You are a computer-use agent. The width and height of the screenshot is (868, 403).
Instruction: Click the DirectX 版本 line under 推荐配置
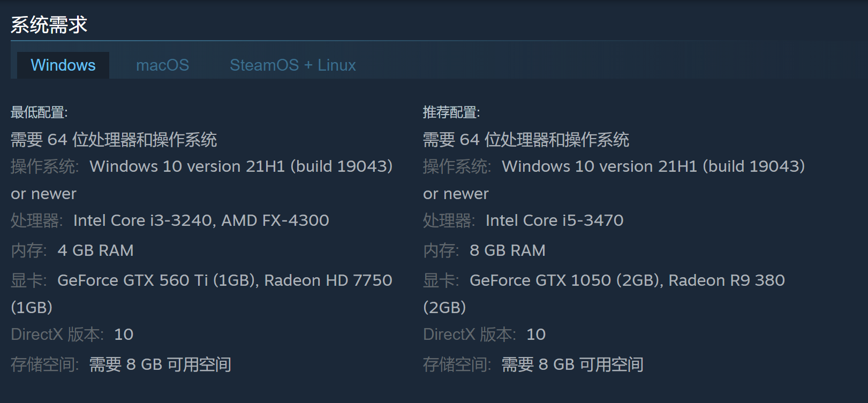point(484,334)
